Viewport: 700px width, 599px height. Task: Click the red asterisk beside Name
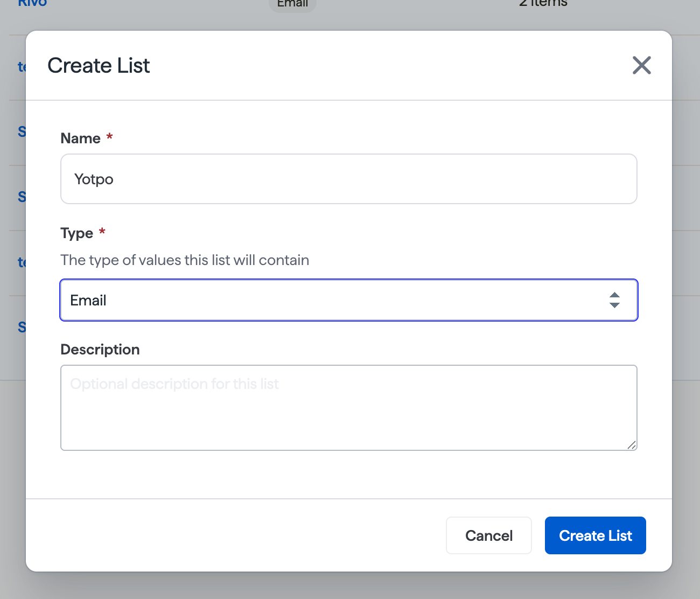click(x=109, y=137)
